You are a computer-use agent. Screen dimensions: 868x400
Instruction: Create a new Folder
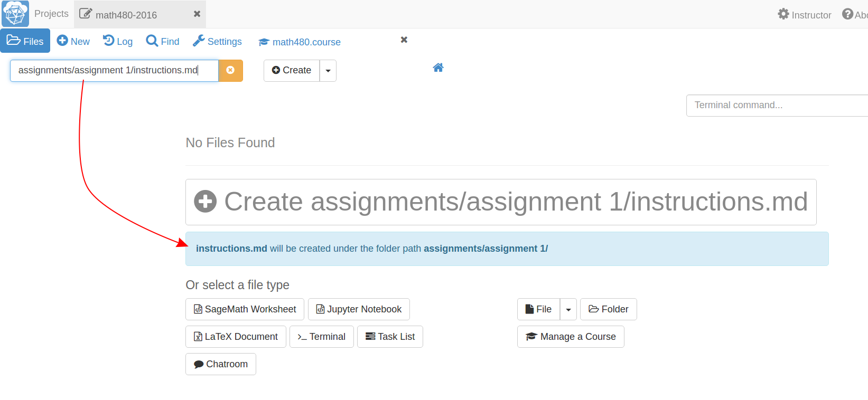pyautogui.click(x=608, y=309)
